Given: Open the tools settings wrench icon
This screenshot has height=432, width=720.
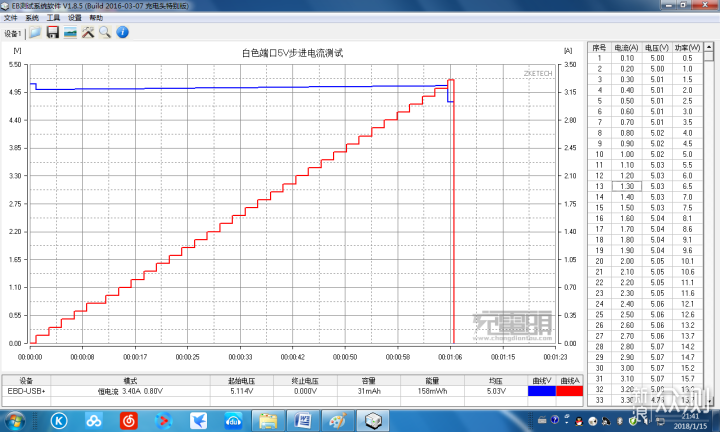Looking at the screenshot, I should [87, 32].
